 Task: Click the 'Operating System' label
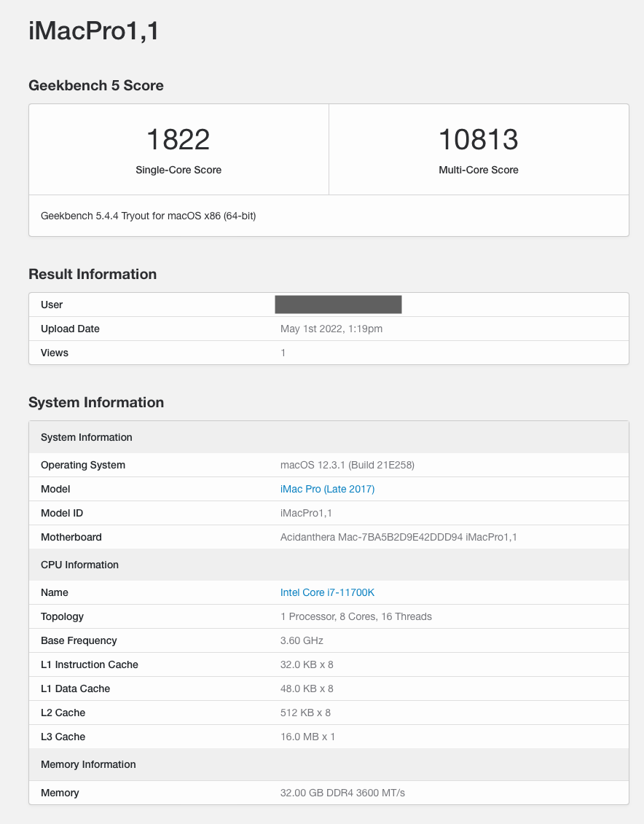(83, 466)
